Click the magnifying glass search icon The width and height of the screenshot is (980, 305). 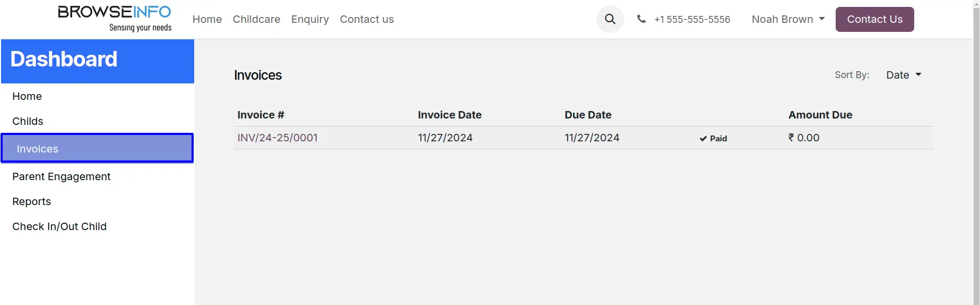pyautogui.click(x=610, y=19)
